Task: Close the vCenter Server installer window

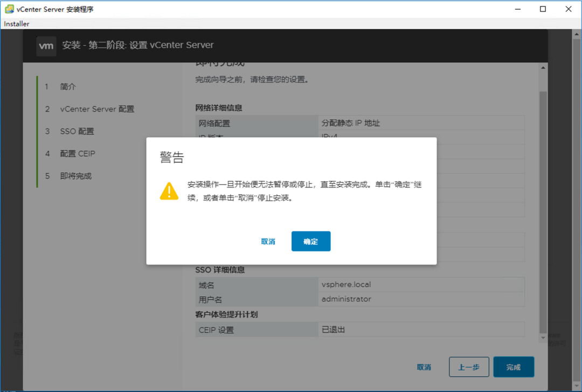Action: 569,9
